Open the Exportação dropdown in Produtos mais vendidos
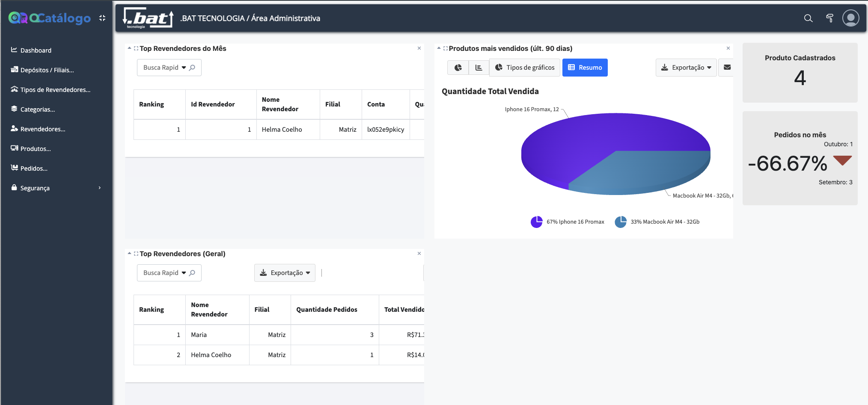868x405 pixels. tap(686, 67)
